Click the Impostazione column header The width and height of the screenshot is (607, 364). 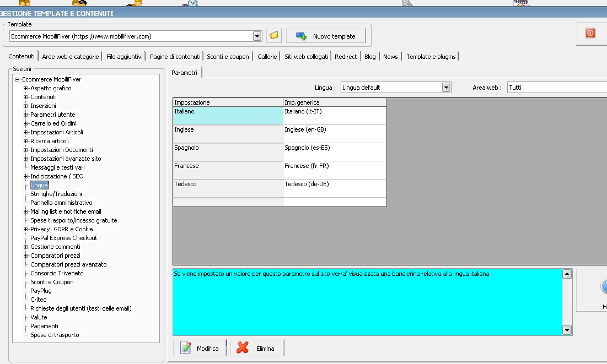click(228, 102)
